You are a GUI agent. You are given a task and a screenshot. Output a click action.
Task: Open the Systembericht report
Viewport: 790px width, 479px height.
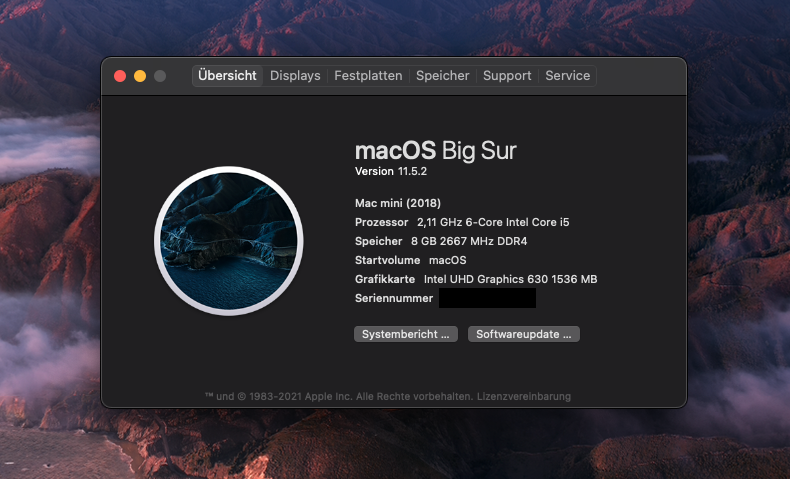point(406,334)
